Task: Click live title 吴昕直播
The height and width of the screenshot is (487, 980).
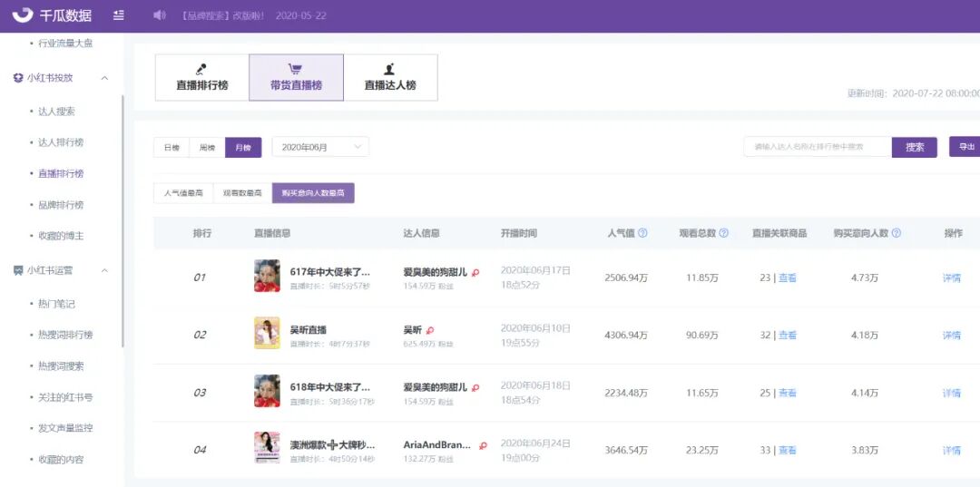Action: point(309,330)
